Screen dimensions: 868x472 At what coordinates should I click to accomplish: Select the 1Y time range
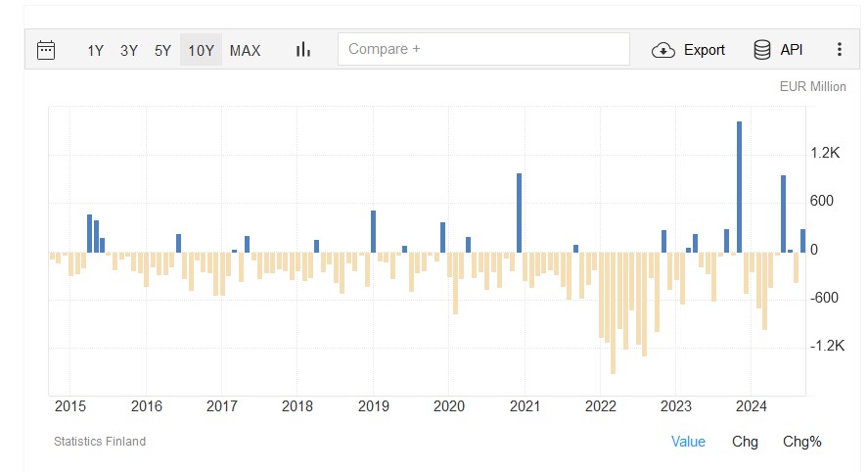coord(95,50)
